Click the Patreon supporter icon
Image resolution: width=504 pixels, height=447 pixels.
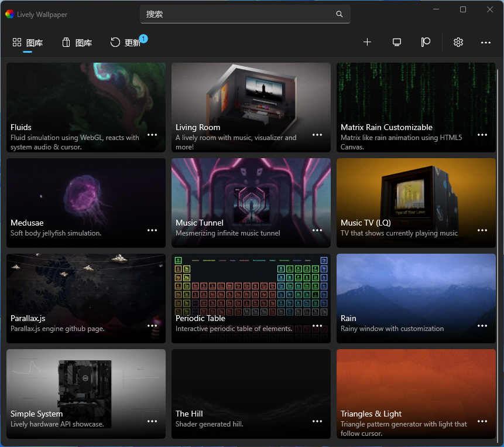[x=426, y=42]
